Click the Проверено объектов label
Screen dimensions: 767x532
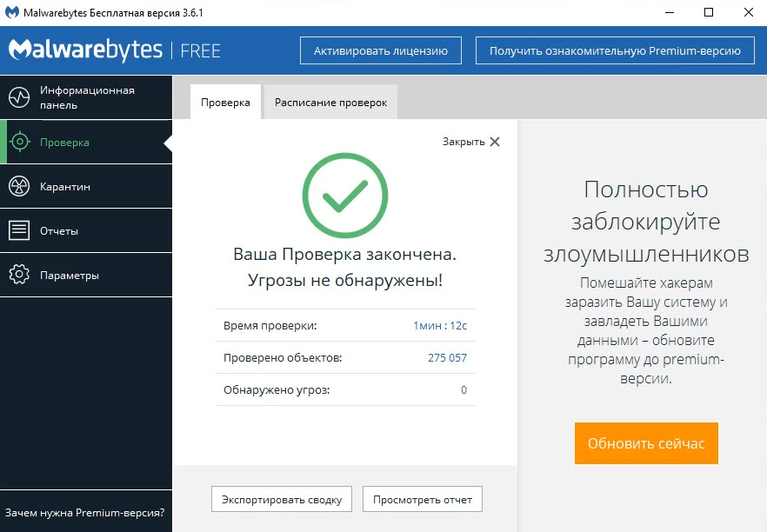click(283, 358)
